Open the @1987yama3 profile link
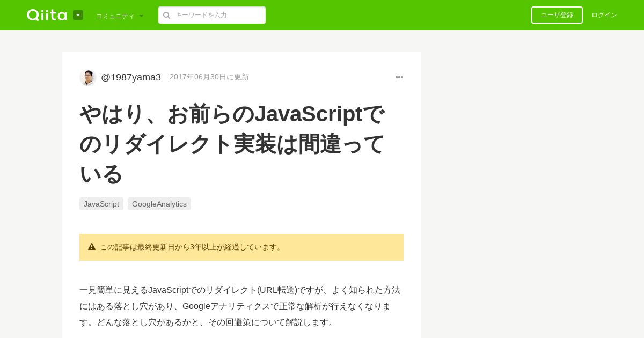Screen dimensions: 644x338 pyautogui.click(x=131, y=77)
